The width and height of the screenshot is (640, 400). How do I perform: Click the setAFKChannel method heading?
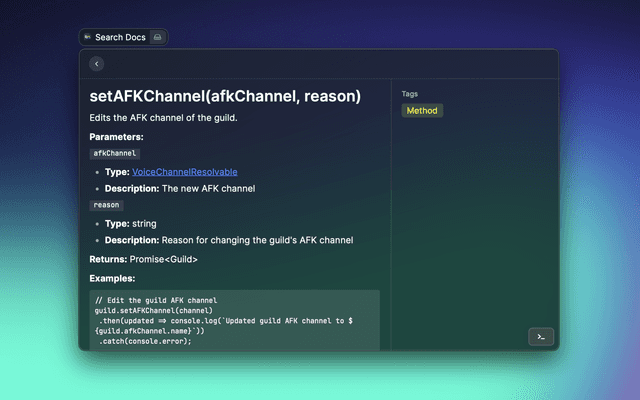[225, 97]
